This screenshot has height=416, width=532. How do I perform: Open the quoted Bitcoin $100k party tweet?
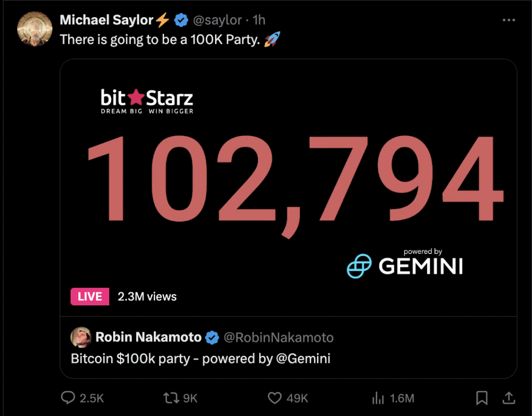tap(200, 358)
